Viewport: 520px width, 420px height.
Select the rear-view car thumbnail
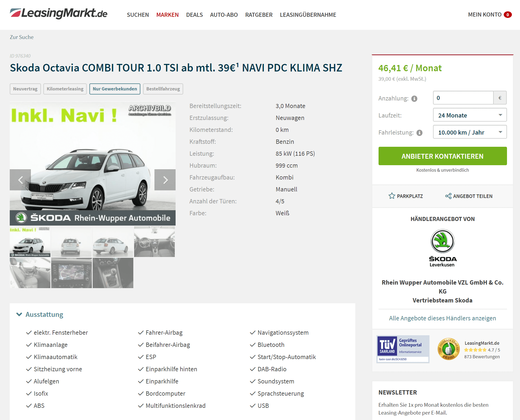tap(72, 242)
